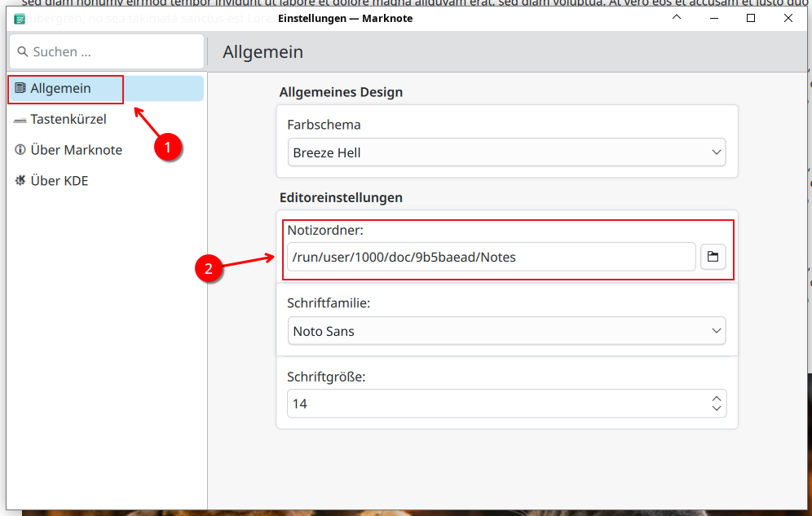Decrease Schriftgröße with the down arrow

click(x=716, y=408)
